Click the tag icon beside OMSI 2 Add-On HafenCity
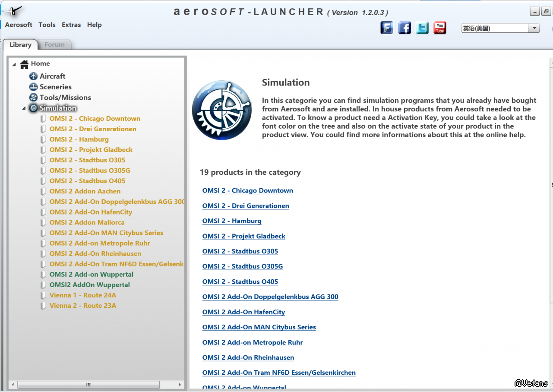 click(43, 212)
